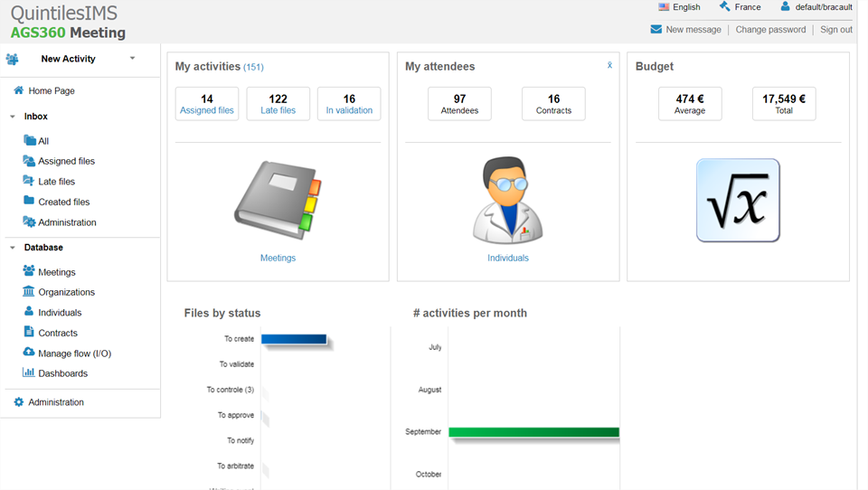Viewport: 868px width, 490px height.
Task: Open New message link
Action: 693,30
